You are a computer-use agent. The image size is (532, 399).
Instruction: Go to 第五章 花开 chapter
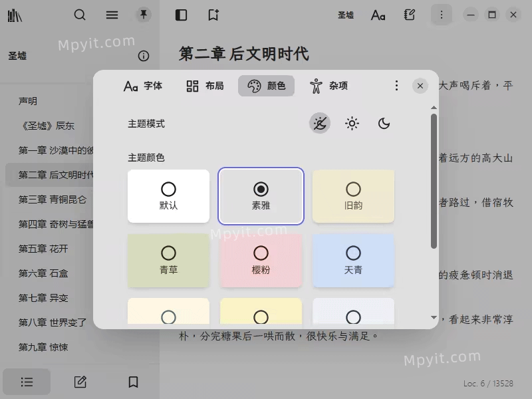(43, 249)
